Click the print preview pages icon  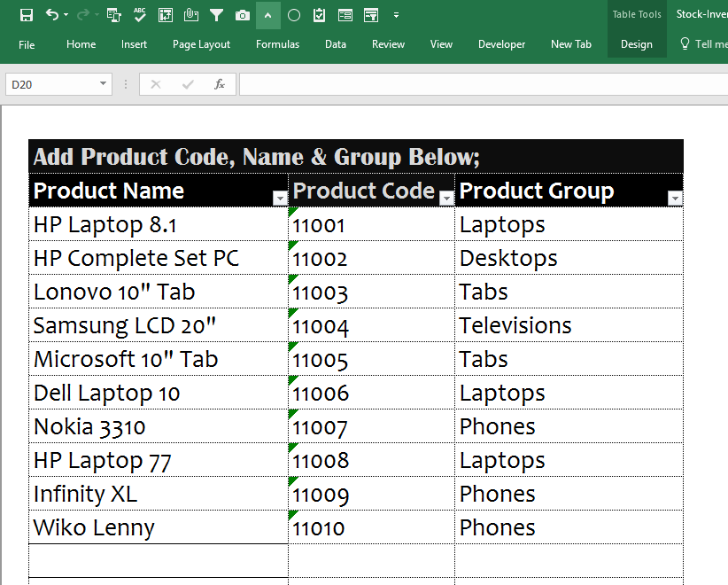pyautogui.click(x=113, y=15)
